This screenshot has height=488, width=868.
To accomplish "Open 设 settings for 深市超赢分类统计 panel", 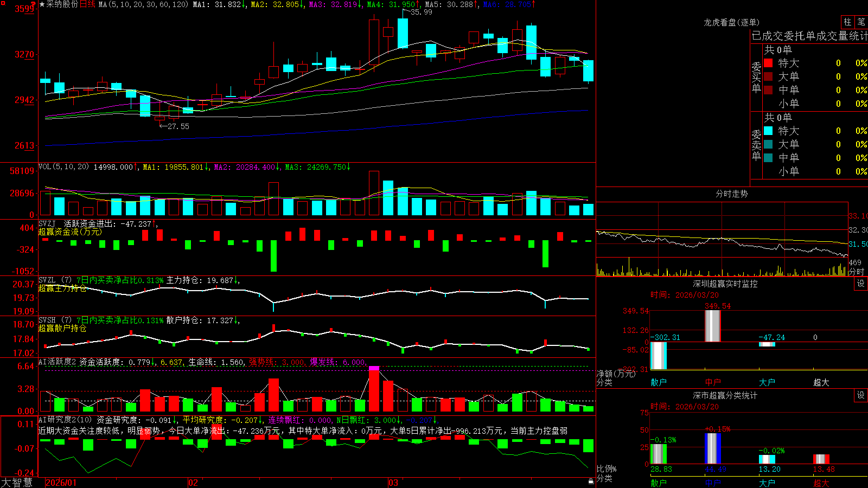I will 861,395.
